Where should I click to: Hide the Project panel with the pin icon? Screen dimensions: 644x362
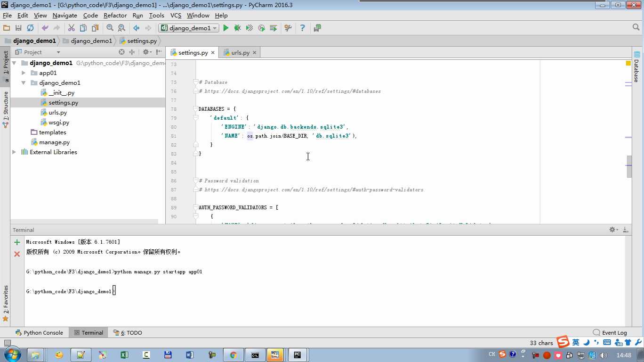[159, 52]
